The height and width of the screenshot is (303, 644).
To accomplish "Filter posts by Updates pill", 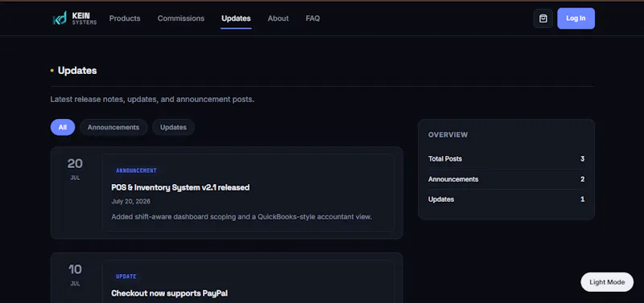I will (x=173, y=127).
